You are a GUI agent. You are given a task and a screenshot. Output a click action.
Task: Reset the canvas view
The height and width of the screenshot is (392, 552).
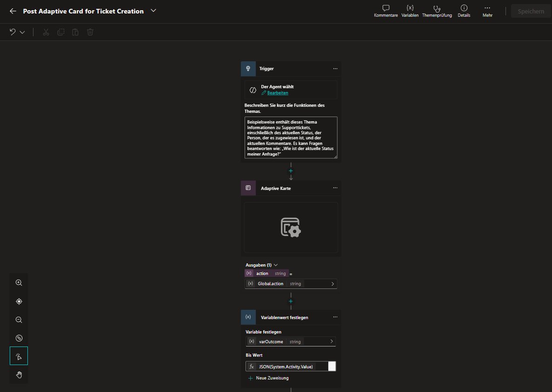pos(19,338)
